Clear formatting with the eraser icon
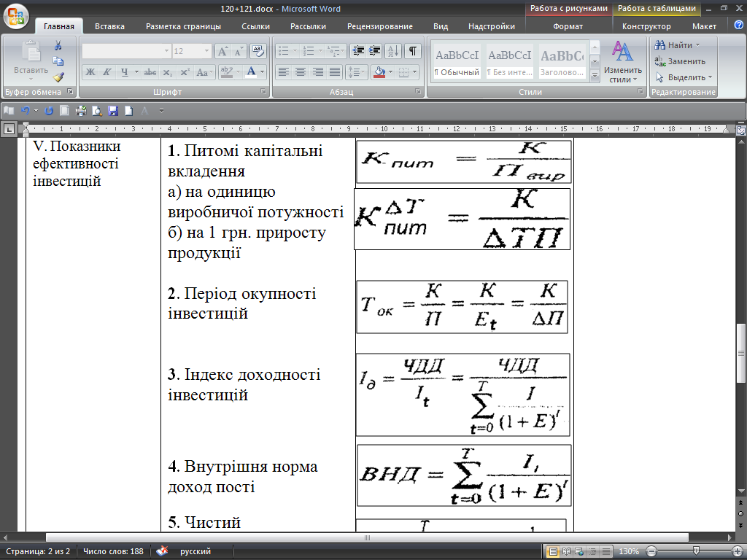Screen dimensions: 747x560 click(258, 51)
